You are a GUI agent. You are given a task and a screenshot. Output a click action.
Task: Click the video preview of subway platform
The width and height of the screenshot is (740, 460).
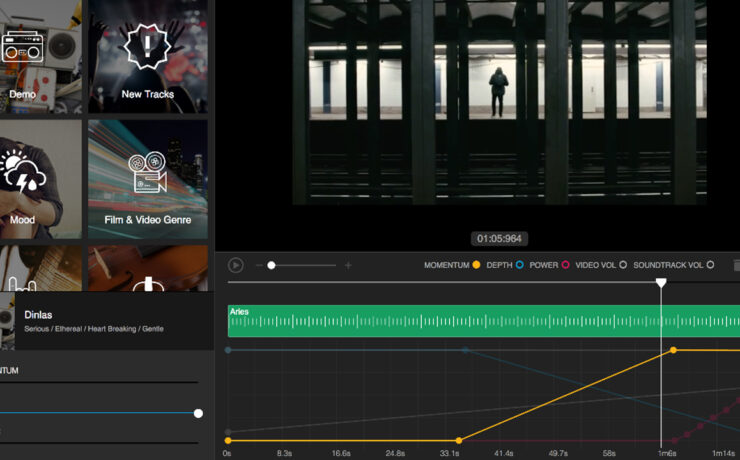click(x=499, y=102)
